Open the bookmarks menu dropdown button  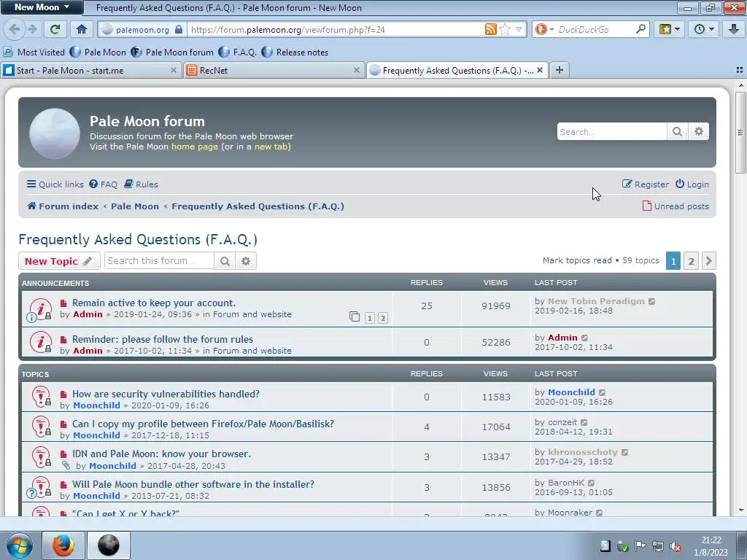click(670, 29)
